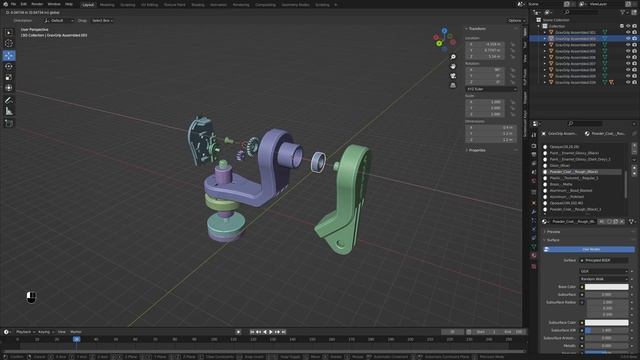This screenshot has height=360, width=640.
Task: Select the Transform tool in the toolbar
Action: coord(9,88)
